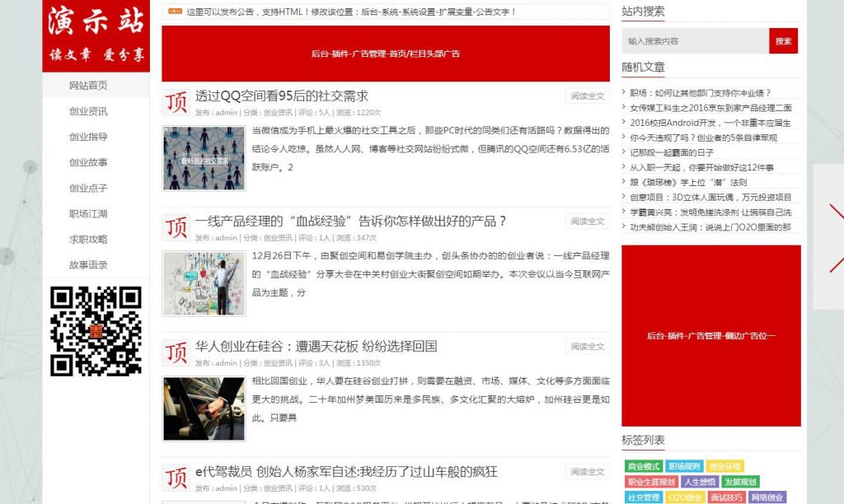
Task: Click the 顶 badge beside 透过QQ空间看95后的社交需求
Action: pyautogui.click(x=176, y=102)
